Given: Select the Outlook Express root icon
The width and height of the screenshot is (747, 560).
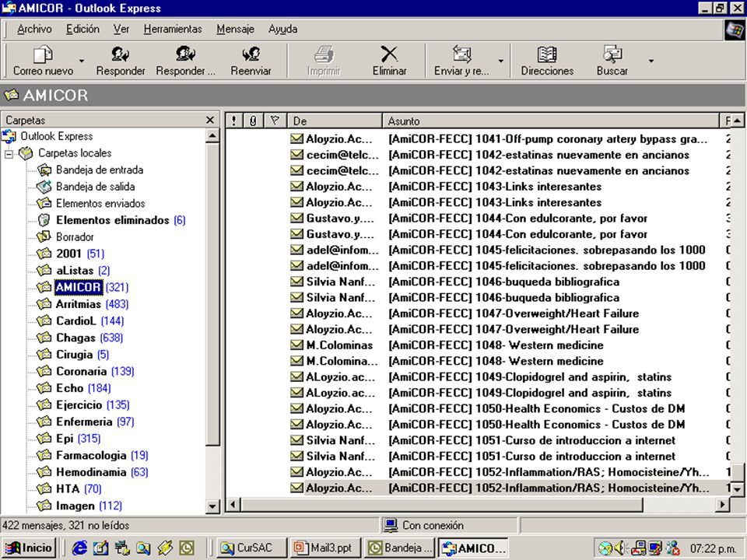Looking at the screenshot, I should pos(9,136).
